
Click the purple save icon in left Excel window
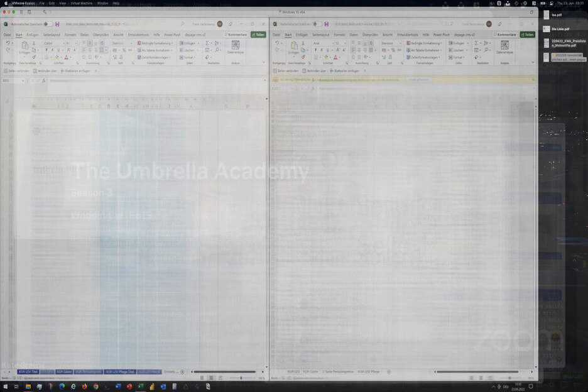[57, 24]
